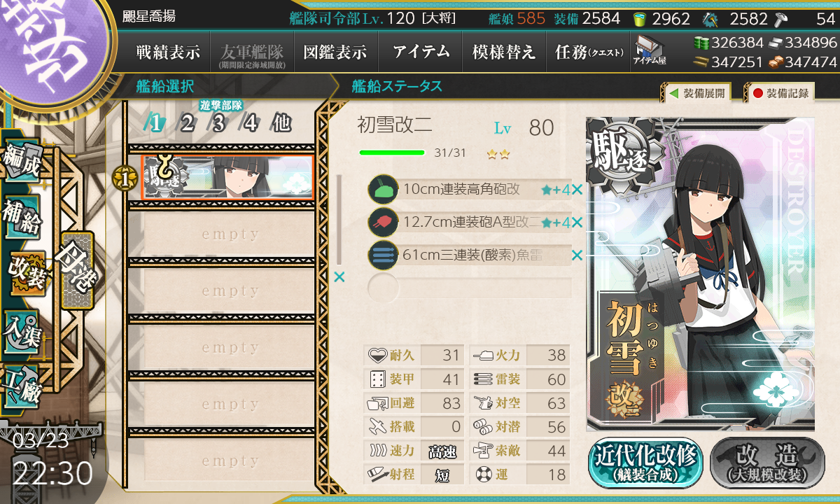840x504 pixels.
Task: Click the アイテム屋 shop icon
Action: click(x=649, y=50)
